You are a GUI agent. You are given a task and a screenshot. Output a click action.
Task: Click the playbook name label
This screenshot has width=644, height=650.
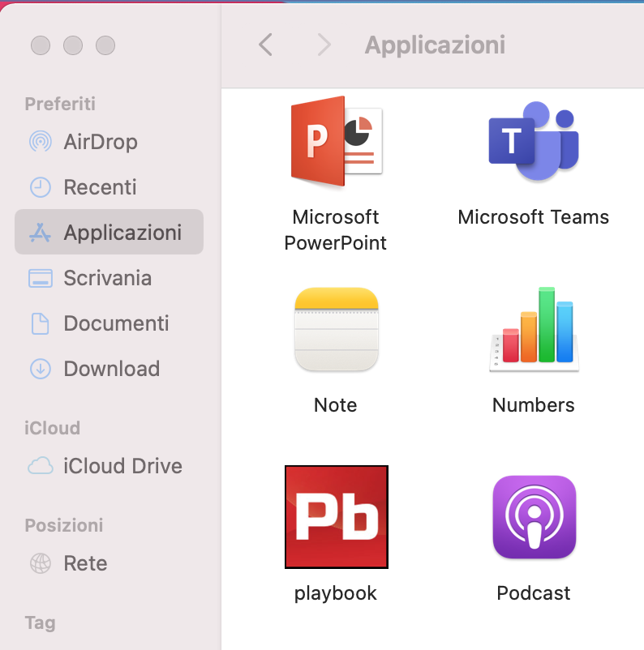(336, 593)
